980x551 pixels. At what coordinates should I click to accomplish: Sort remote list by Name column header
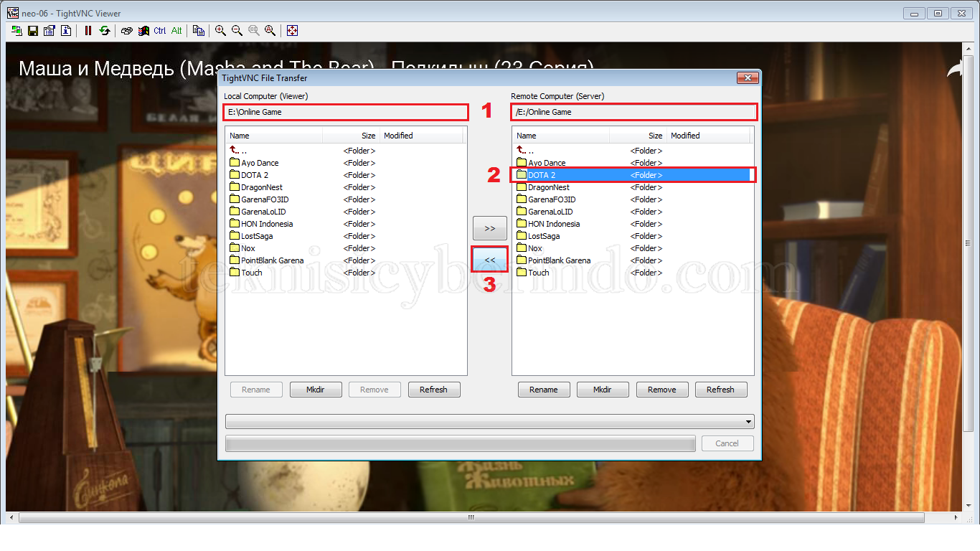tap(561, 136)
